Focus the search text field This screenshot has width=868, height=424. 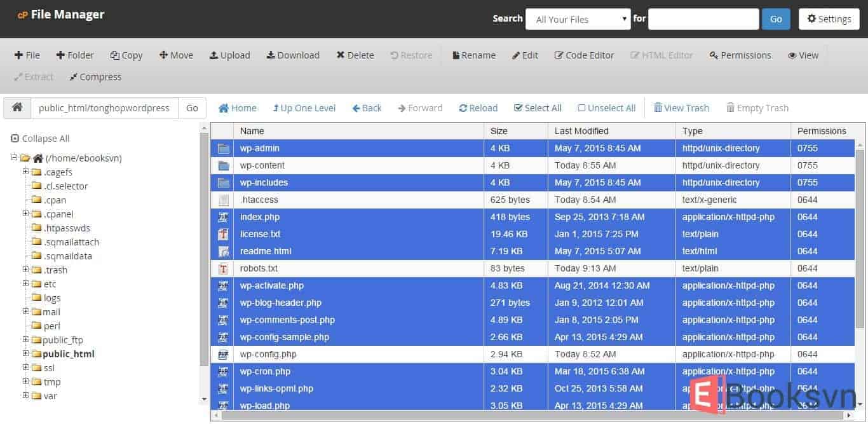(703, 19)
